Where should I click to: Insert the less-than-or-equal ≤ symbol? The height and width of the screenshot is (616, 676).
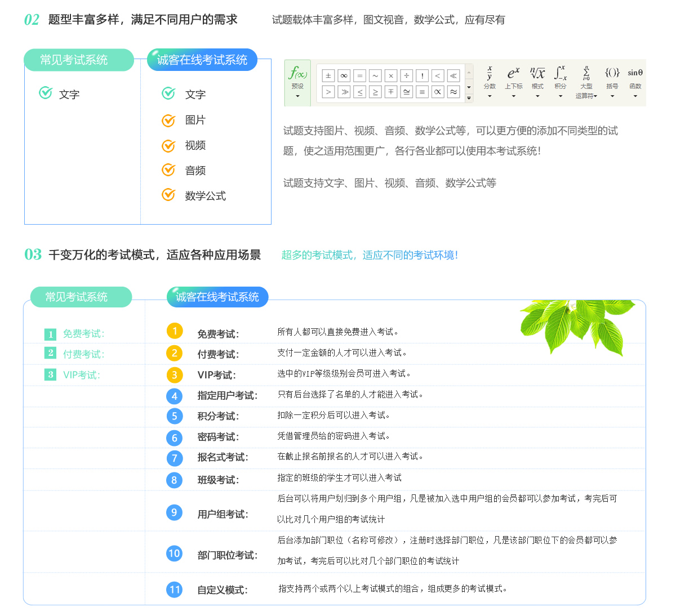tap(360, 91)
